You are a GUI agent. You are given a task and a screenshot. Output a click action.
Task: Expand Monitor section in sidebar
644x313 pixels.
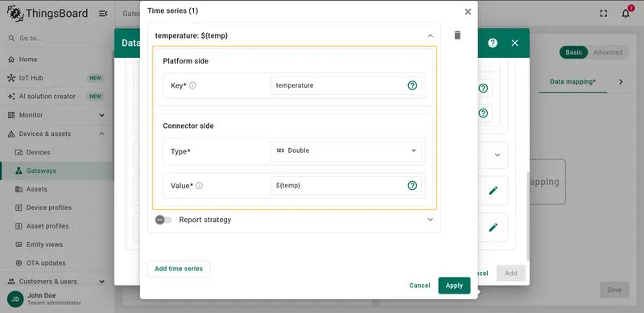(x=56, y=115)
